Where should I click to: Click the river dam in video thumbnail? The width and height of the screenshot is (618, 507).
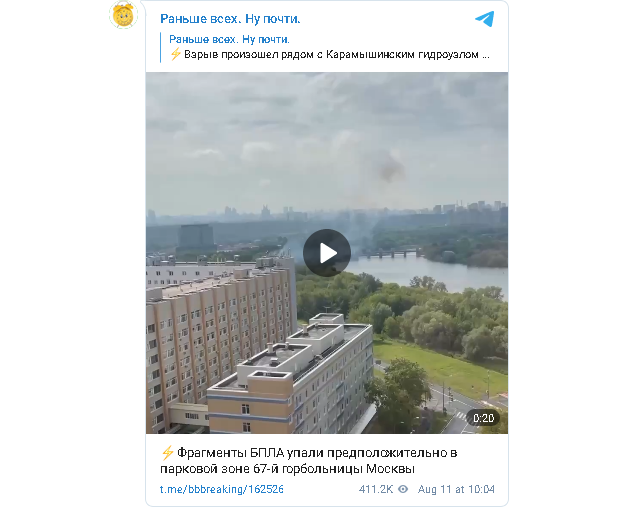[x=390, y=253]
